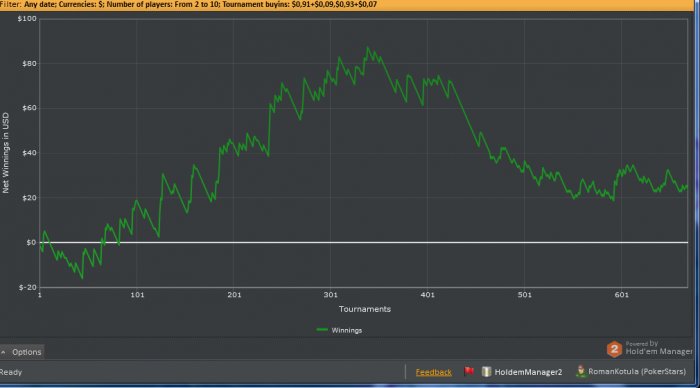Select HoldemManager2 database name in status bar
The height and width of the screenshot is (388, 700).
528,372
